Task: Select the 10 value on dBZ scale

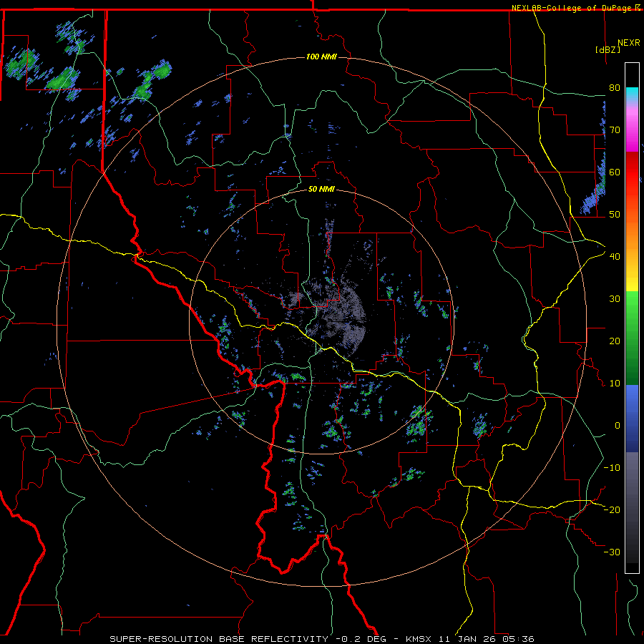Action: (x=615, y=384)
